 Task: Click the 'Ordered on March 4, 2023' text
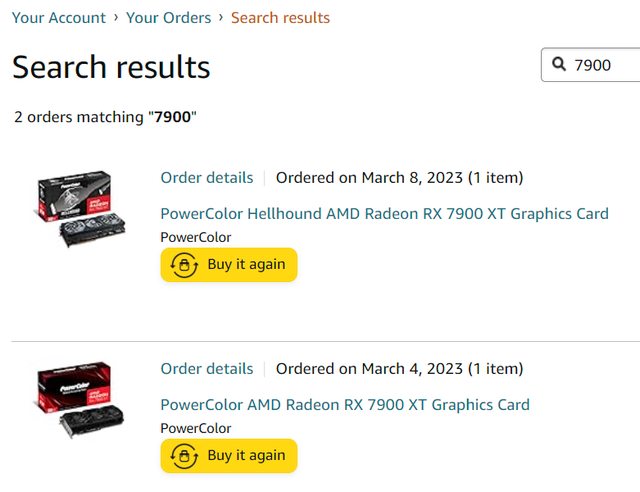pyautogui.click(x=399, y=369)
